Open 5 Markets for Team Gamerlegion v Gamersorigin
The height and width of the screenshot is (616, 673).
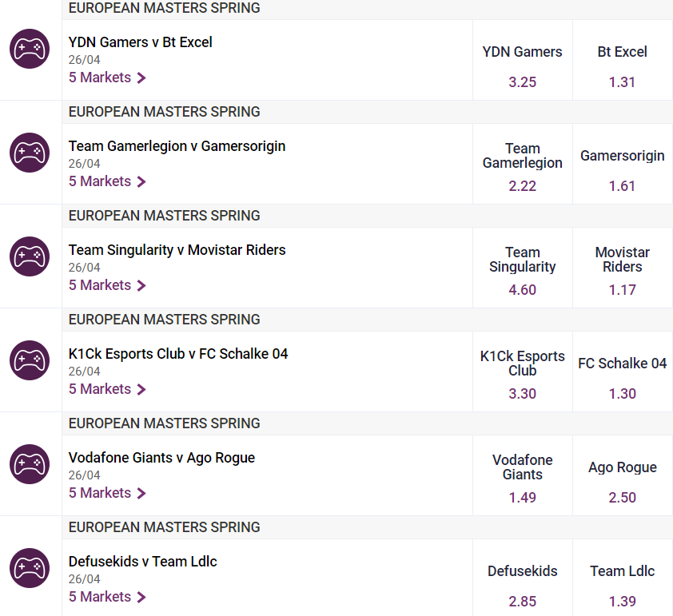(107, 181)
